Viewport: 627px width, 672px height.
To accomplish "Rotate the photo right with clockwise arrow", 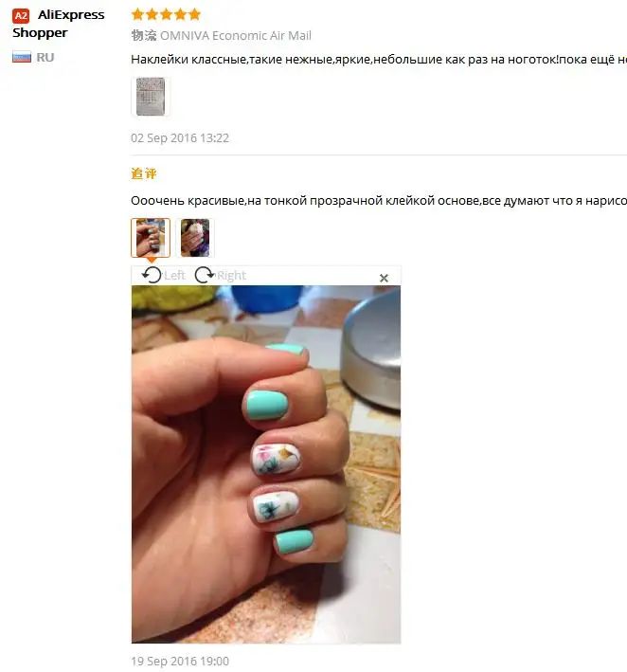I will click(x=205, y=275).
